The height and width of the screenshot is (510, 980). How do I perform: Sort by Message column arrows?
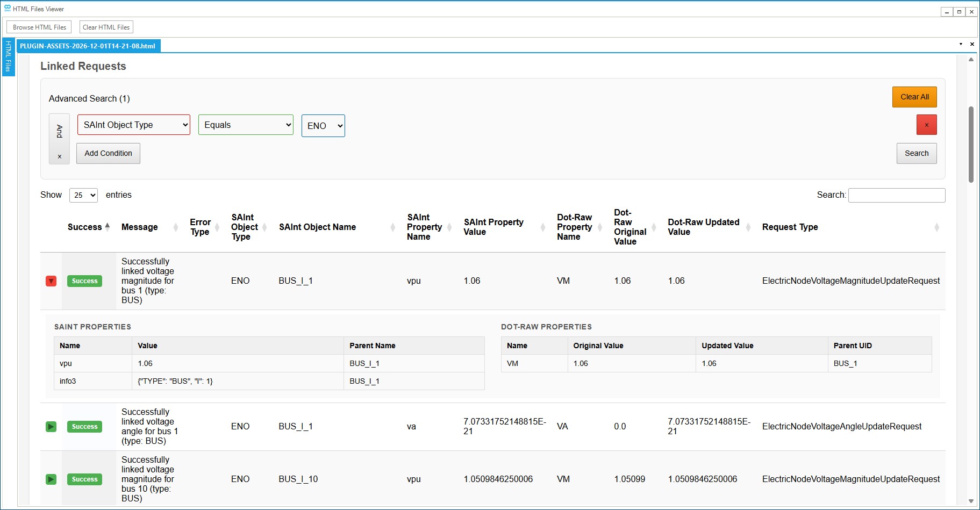pos(175,227)
